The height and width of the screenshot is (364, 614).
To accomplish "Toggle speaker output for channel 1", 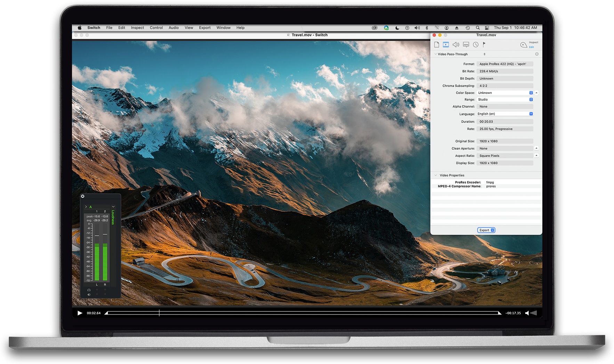I will (x=97, y=295).
